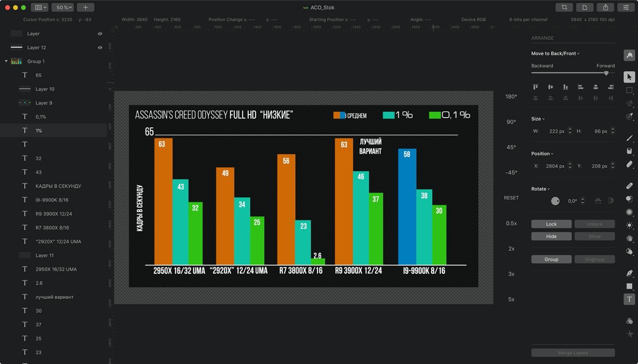Screen dimensions: 638x364
Task: Align selected layers to right edges
Action: (x=611, y=87)
